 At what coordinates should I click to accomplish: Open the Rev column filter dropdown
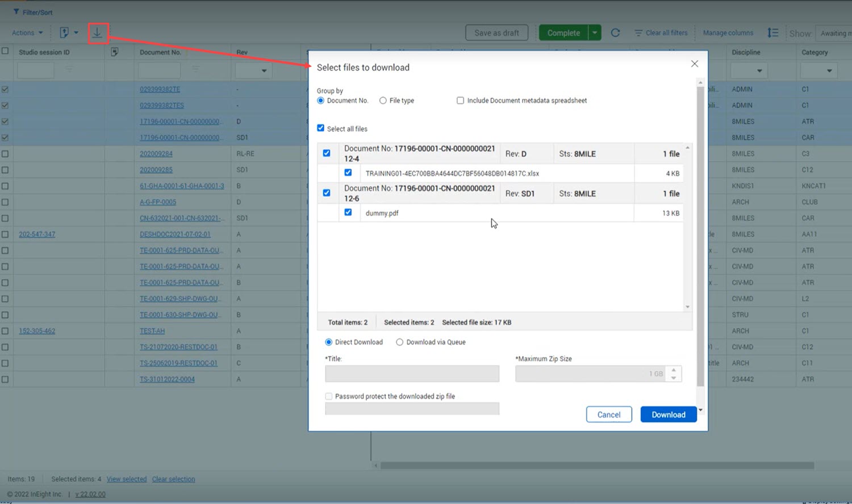click(x=264, y=71)
